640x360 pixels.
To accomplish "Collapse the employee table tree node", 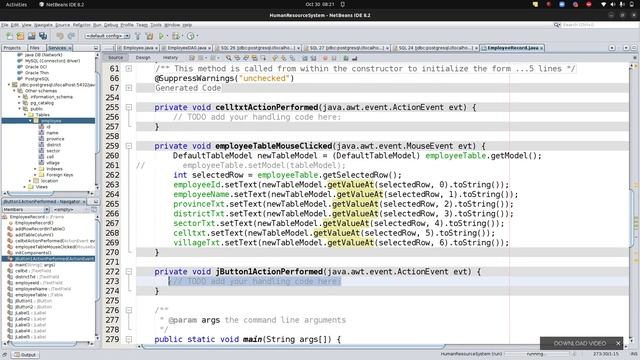I will pos(30,121).
